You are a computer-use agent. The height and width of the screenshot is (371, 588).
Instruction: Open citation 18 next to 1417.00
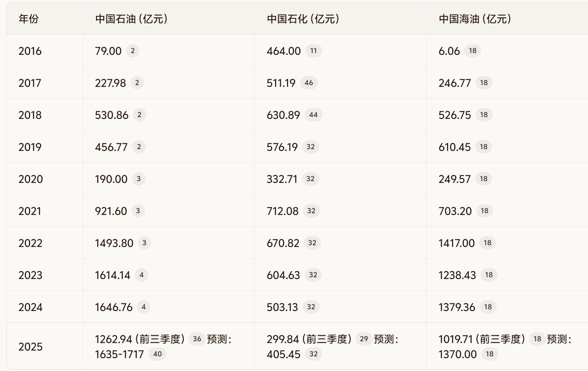coord(487,243)
